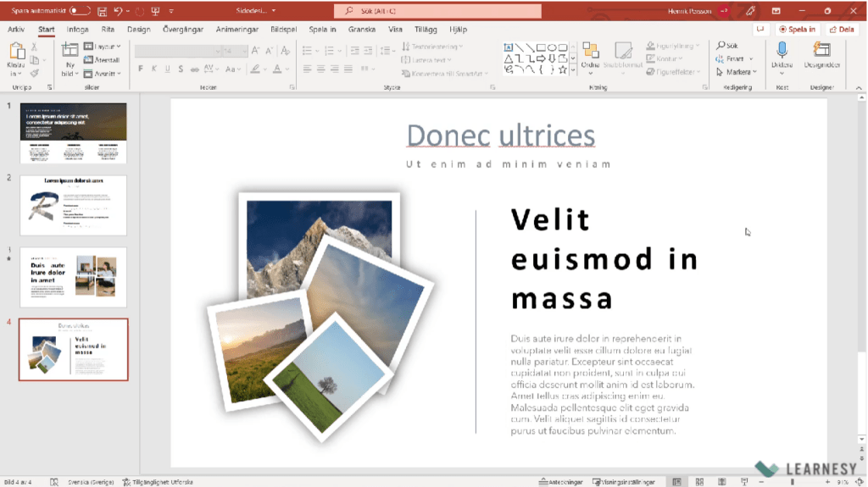Toggle the Anteckningar notes pane
This screenshot has height=487, width=868.
560,481
